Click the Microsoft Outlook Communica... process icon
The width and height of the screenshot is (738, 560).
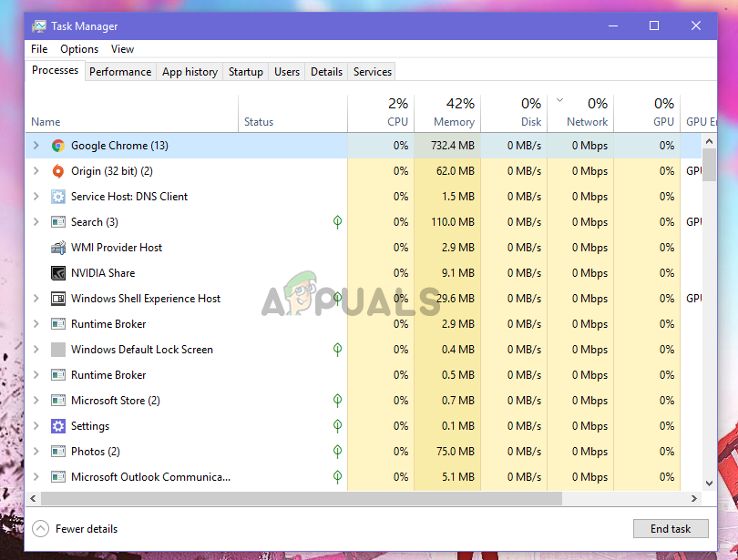(58, 477)
